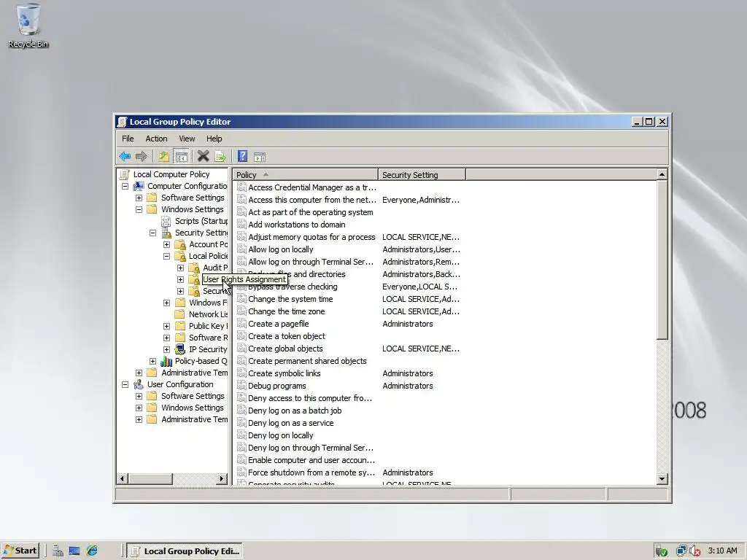Screen dimensions: 747x560
Task: Open the Recycle Bin desktop icon
Action: pyautogui.click(x=28, y=26)
